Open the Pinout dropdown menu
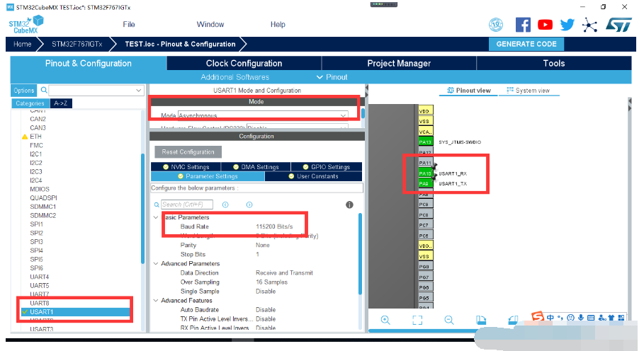Viewport: 644px width, 351px height. pyautogui.click(x=332, y=77)
